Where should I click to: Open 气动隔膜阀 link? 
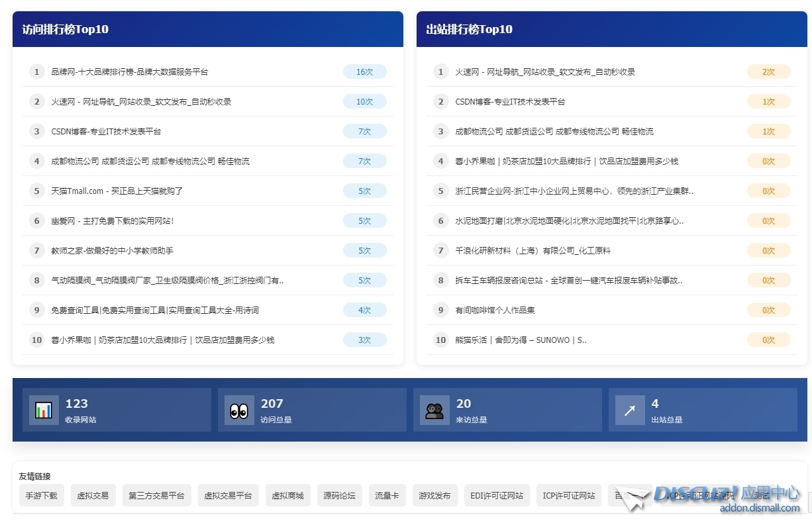[168, 280]
